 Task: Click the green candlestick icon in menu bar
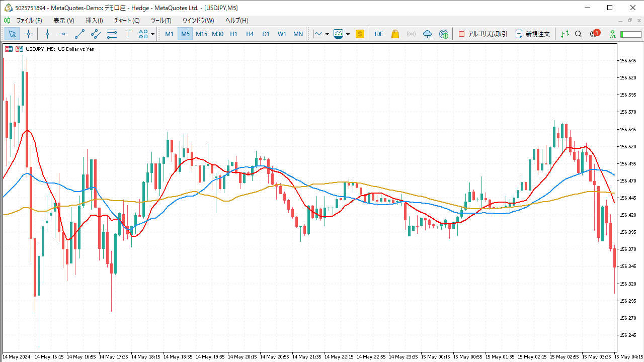coord(7,21)
